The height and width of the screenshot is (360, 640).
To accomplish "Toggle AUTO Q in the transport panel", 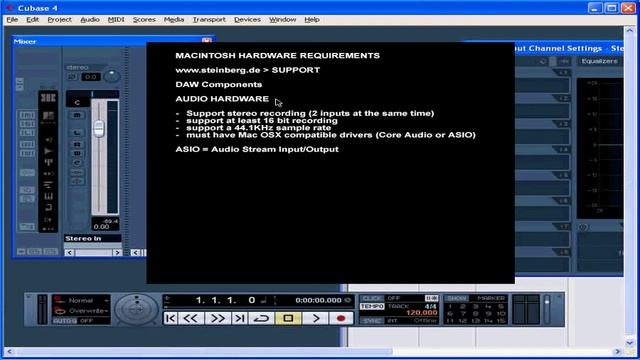I will [65, 321].
